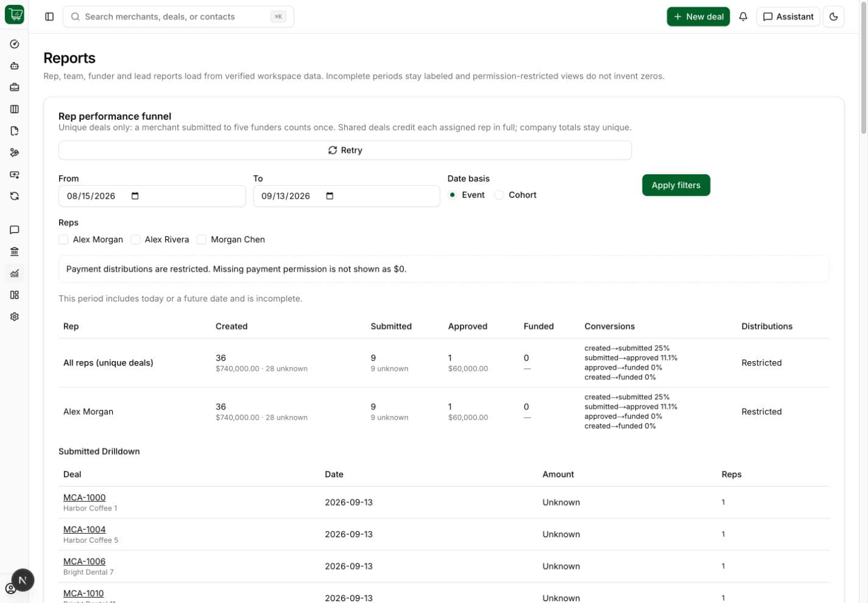Image resolution: width=868 pixels, height=603 pixels.
Task: Click the From date field 08/15/2026
Action: pos(152,196)
